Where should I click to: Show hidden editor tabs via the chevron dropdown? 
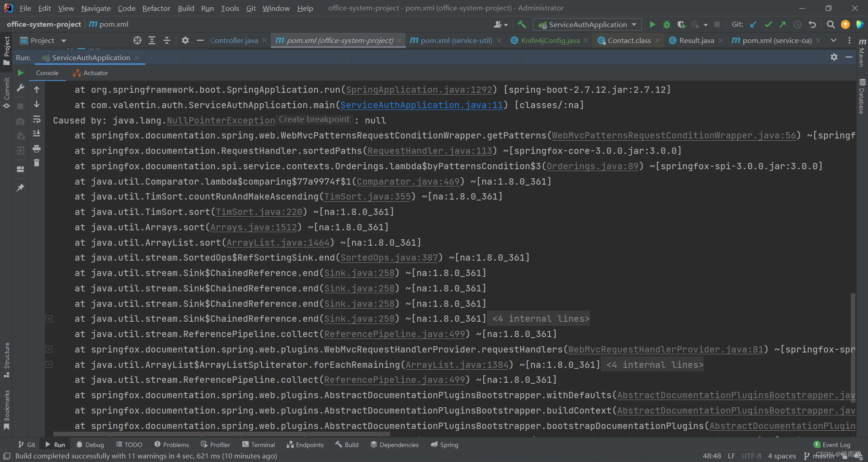coord(834,40)
